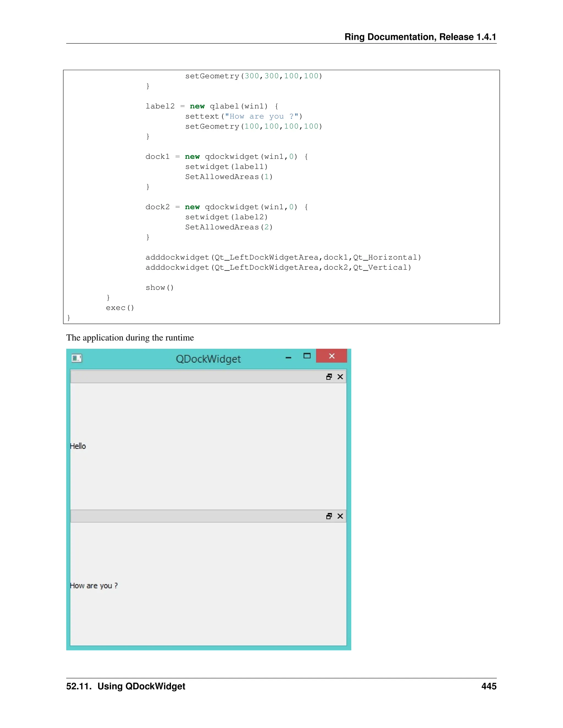Click the show() line in the code
563x728 pixels.
[x=159, y=287]
